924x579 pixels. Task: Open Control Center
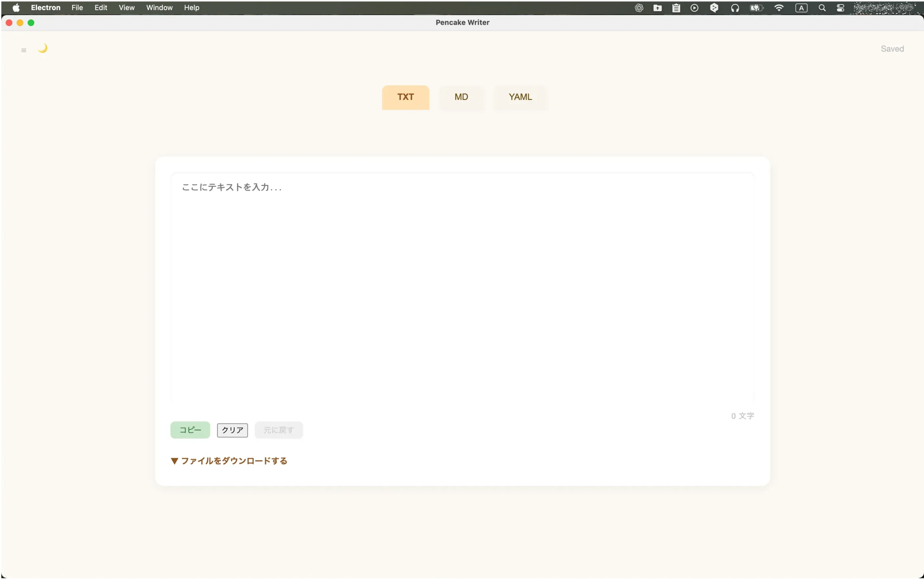click(x=840, y=8)
